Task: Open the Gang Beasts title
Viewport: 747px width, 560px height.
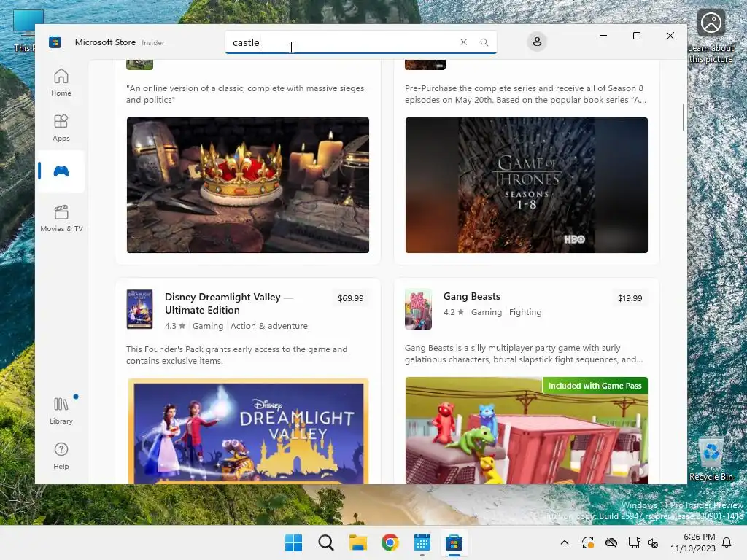Action: pos(472,296)
